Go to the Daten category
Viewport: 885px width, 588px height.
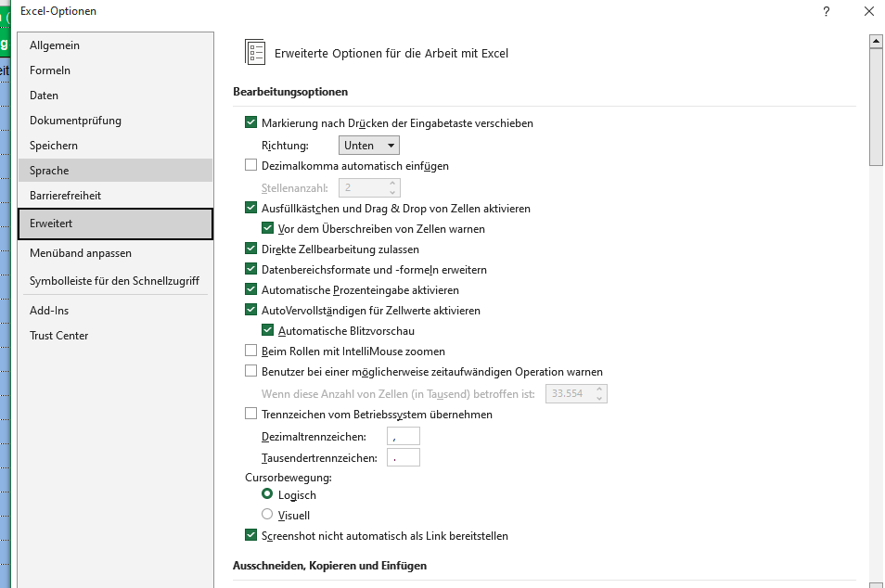tap(115, 96)
